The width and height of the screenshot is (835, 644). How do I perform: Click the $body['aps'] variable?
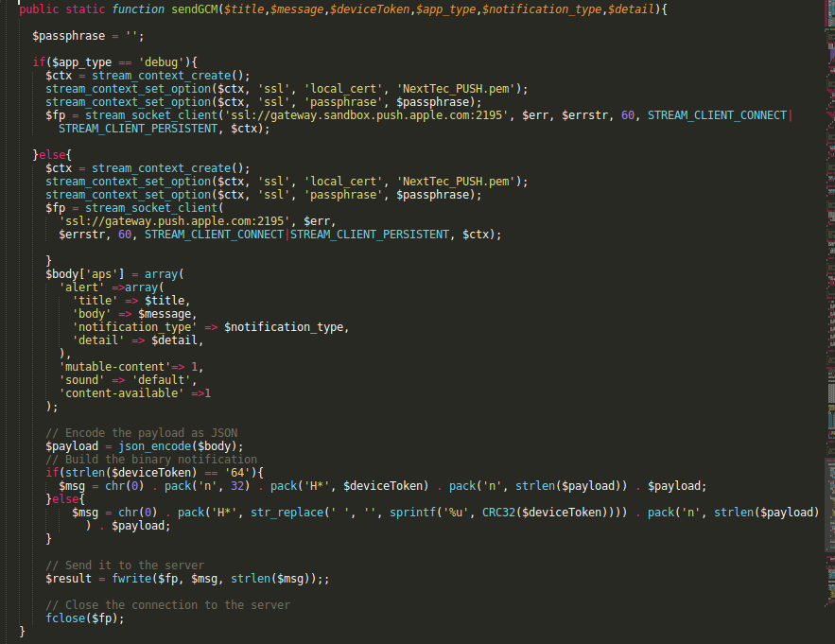[85, 274]
